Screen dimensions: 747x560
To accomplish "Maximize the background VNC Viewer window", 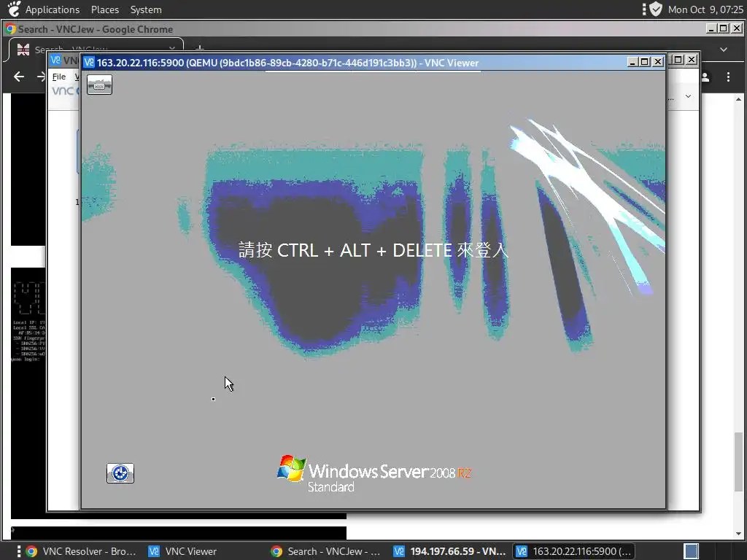I will 678,60.
